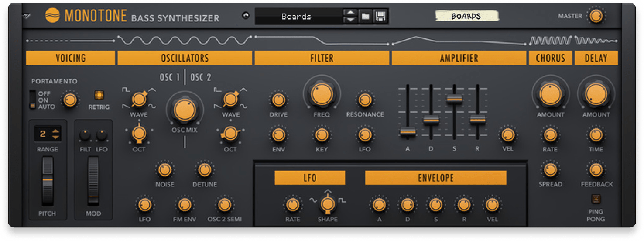The height and width of the screenshot is (241, 644).
Task: Click the folder icon to browse patches
Action: (365, 17)
